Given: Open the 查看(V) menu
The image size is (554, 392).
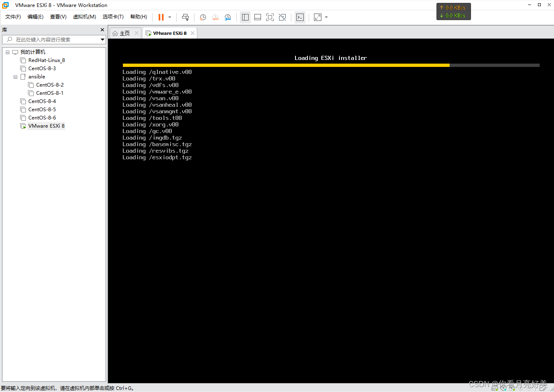Looking at the screenshot, I should coord(58,17).
